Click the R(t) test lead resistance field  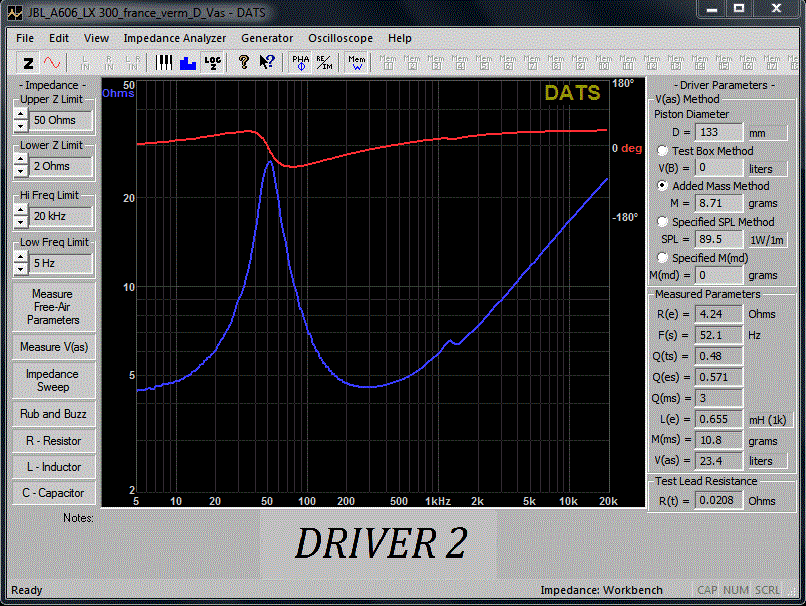tap(719, 500)
